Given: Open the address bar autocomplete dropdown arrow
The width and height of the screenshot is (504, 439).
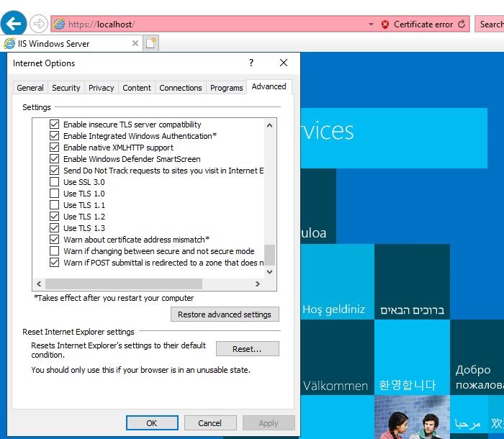Looking at the screenshot, I should [x=371, y=24].
